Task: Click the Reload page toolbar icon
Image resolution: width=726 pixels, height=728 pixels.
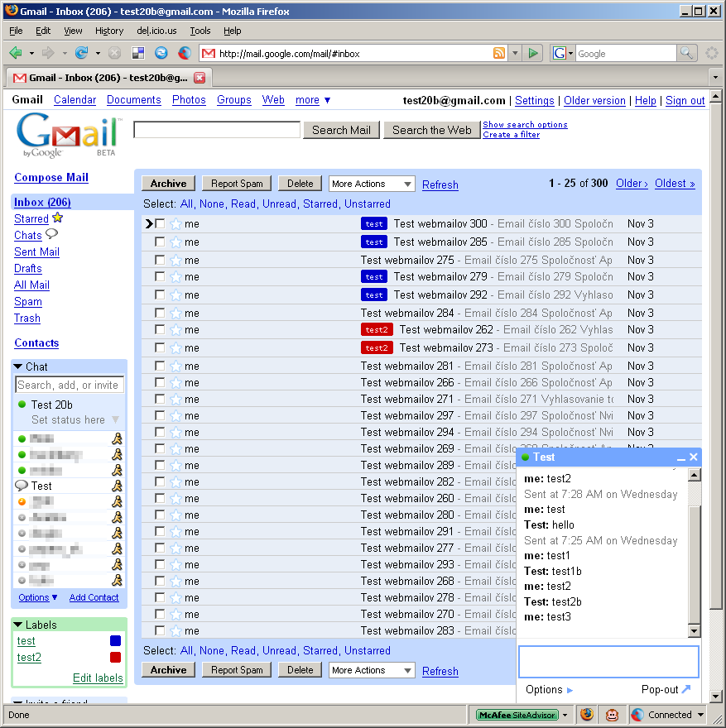Action: pos(82,54)
